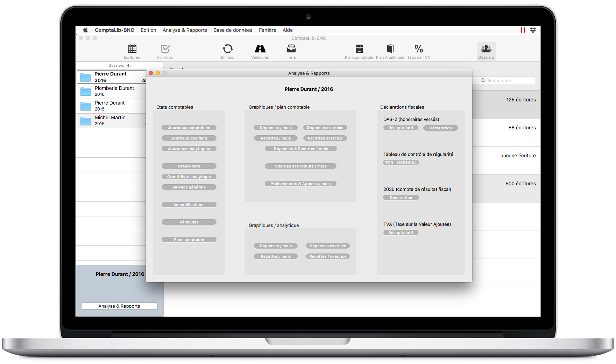Click Plomberie Durant 2016 folder icon
616x364 pixels.
pyautogui.click(x=86, y=92)
